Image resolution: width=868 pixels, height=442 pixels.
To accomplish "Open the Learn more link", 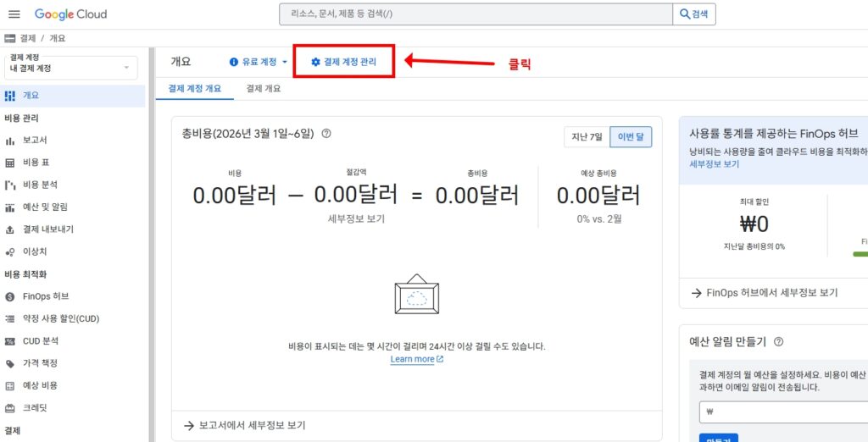I will [x=413, y=359].
